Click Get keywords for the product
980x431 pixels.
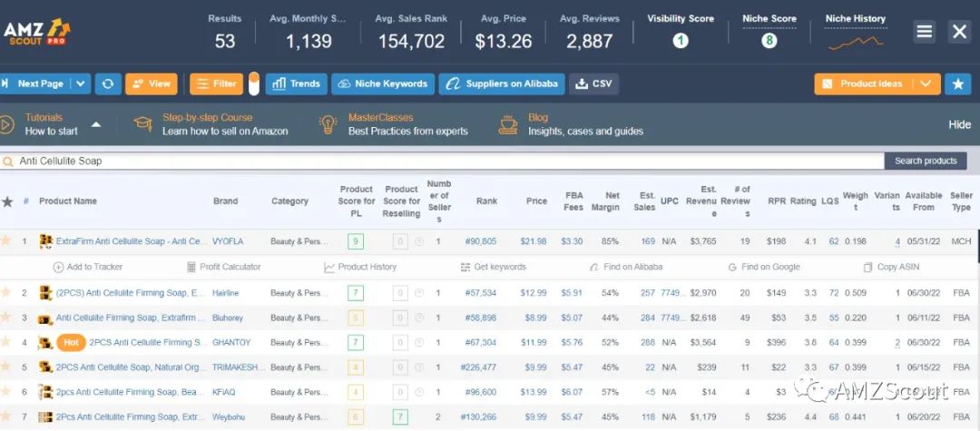tap(493, 267)
